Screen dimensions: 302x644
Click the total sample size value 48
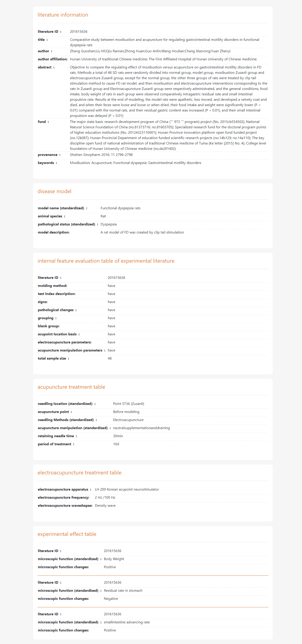109,358
